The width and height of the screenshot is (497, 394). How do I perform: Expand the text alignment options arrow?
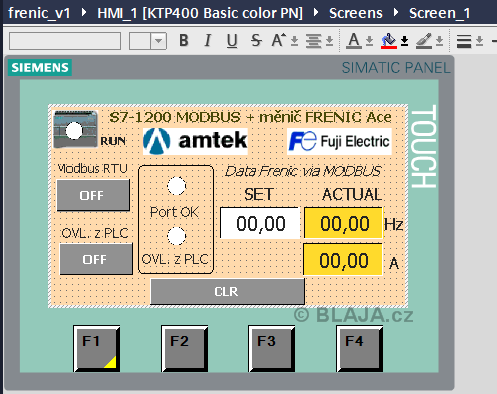pos(329,41)
